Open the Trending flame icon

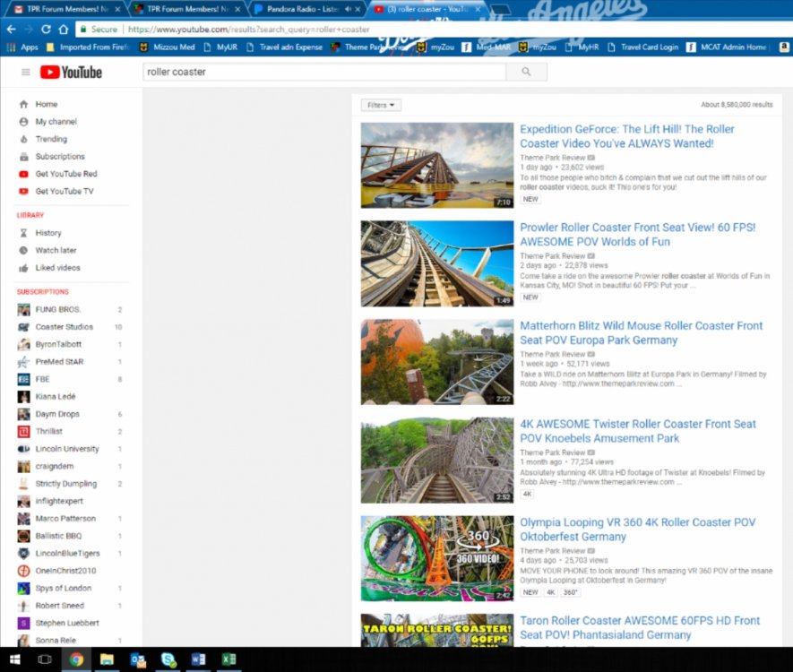click(x=24, y=139)
